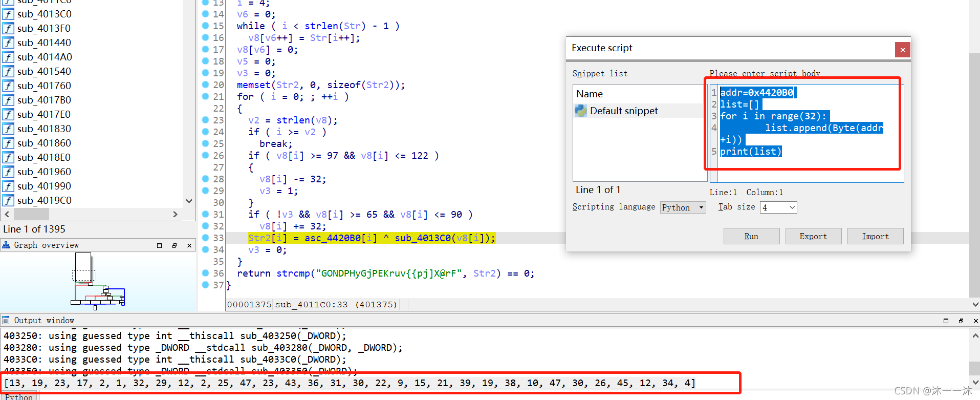Toggle breakpoint dot on line 36
Image resolution: width=980 pixels, height=400 pixels.
206,273
